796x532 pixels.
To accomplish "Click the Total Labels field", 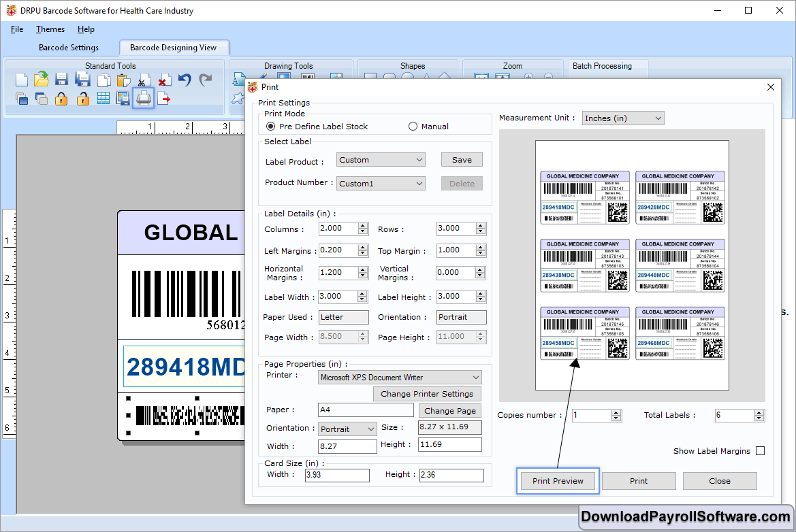I will (x=735, y=416).
